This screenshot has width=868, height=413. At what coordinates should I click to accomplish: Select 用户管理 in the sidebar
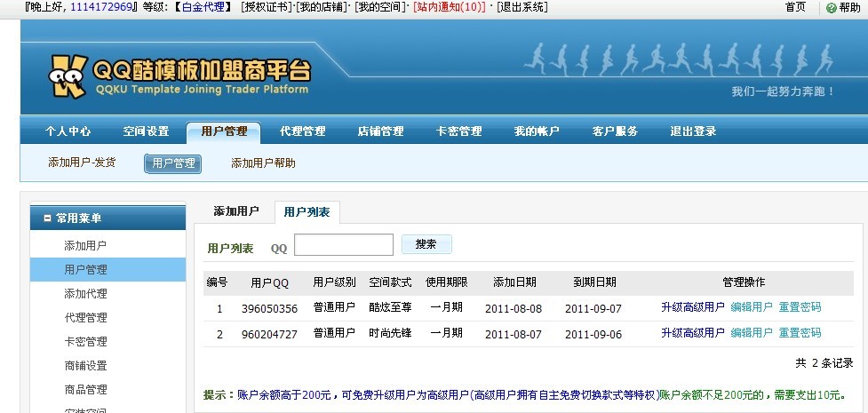108,270
